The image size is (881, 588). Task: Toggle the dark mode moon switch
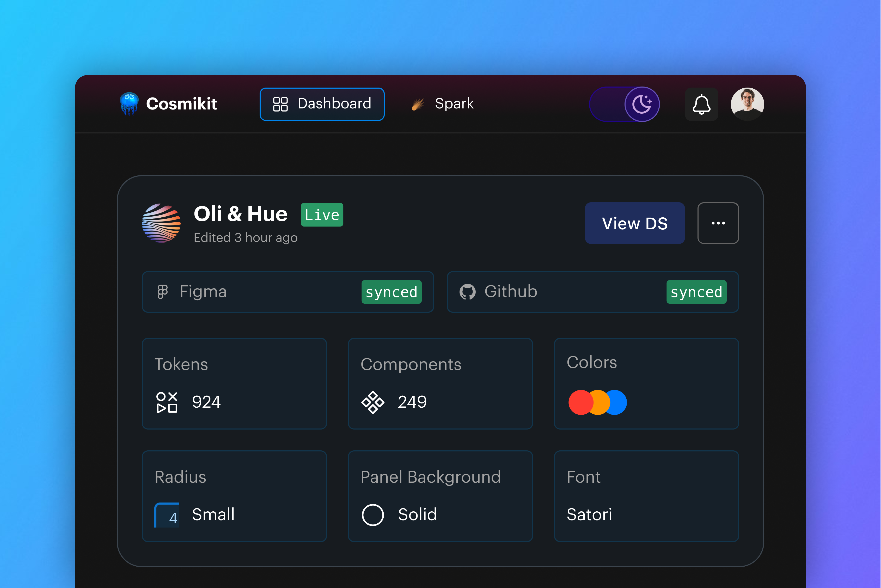(641, 104)
